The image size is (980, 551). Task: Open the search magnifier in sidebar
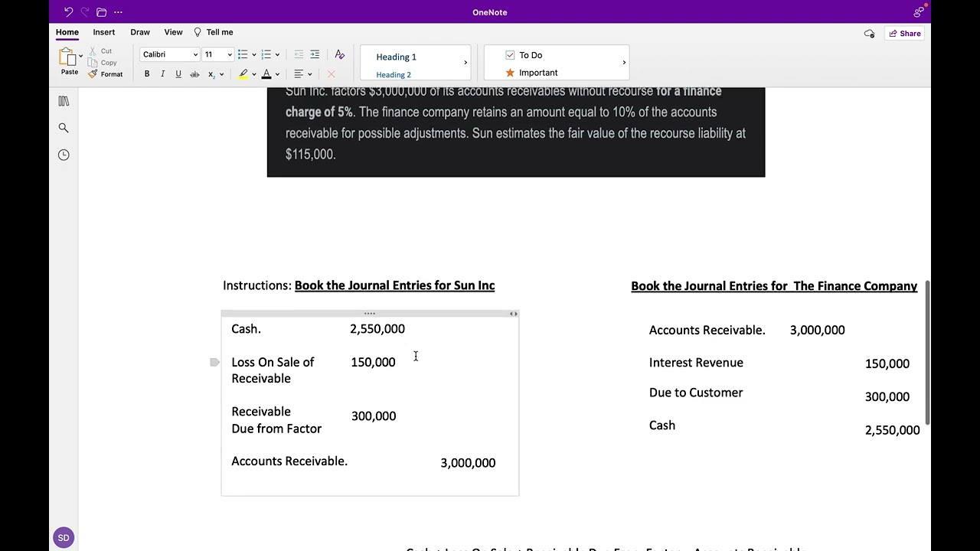pyautogui.click(x=64, y=128)
